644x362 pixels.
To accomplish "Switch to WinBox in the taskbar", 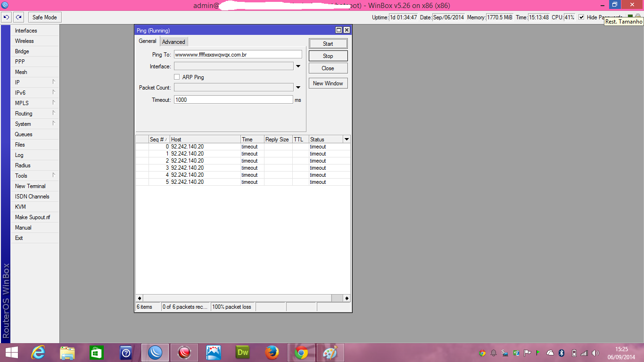I will click(155, 353).
